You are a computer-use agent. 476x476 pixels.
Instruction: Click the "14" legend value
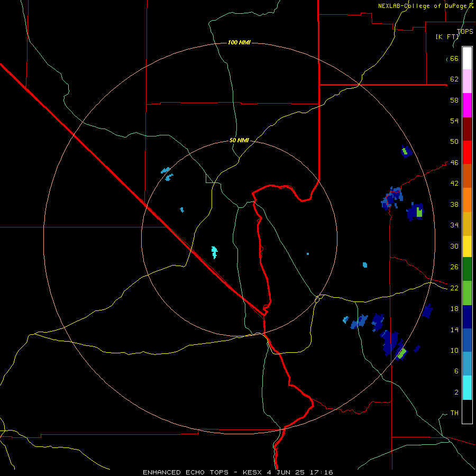click(454, 329)
